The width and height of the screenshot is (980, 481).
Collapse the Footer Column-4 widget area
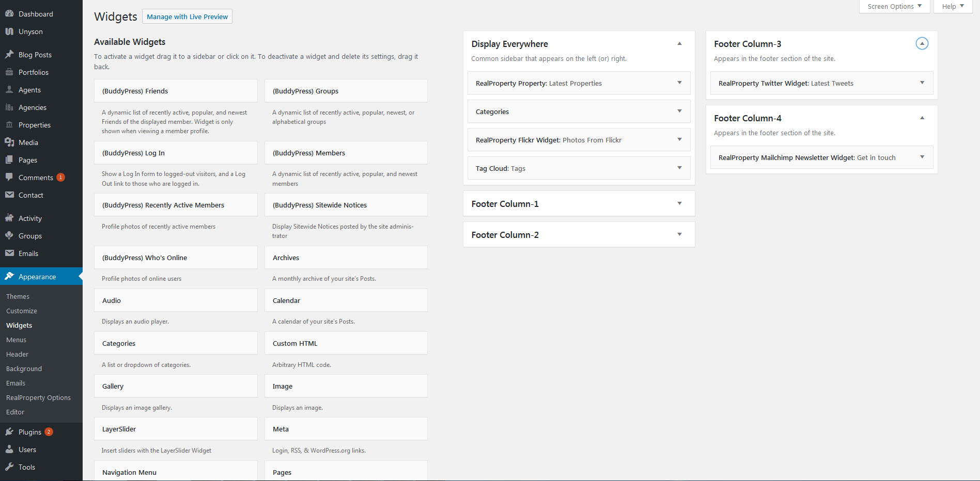click(922, 118)
